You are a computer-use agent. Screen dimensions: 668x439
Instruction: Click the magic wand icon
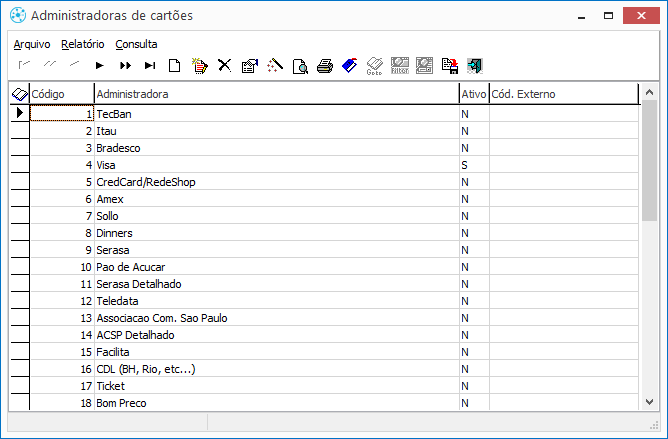275,66
